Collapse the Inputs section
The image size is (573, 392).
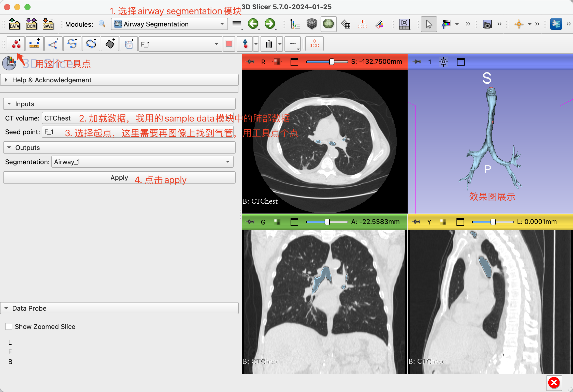9,104
